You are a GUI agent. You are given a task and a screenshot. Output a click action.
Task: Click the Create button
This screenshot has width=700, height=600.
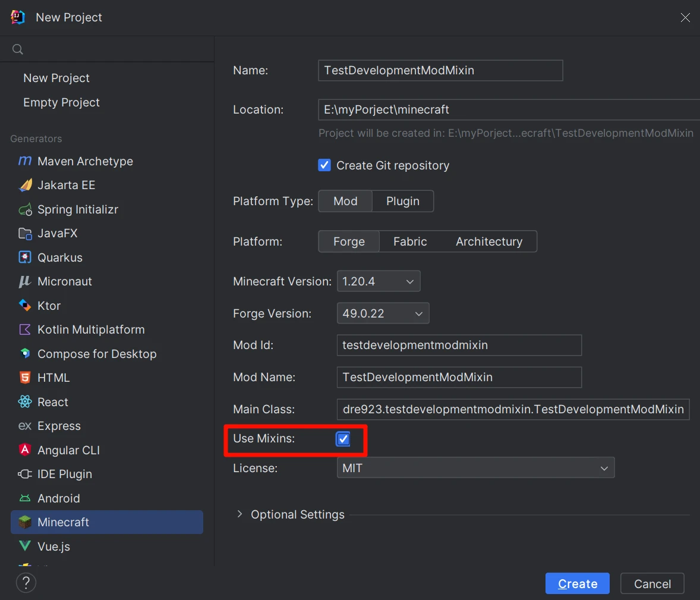pyautogui.click(x=578, y=584)
